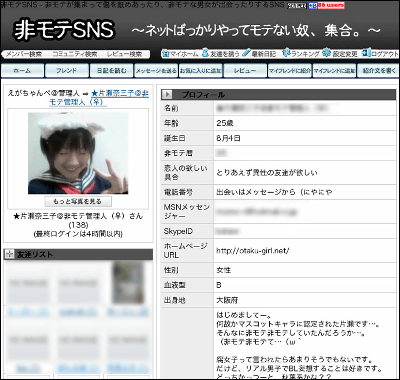Click the SkypeID label cell

pos(187,231)
